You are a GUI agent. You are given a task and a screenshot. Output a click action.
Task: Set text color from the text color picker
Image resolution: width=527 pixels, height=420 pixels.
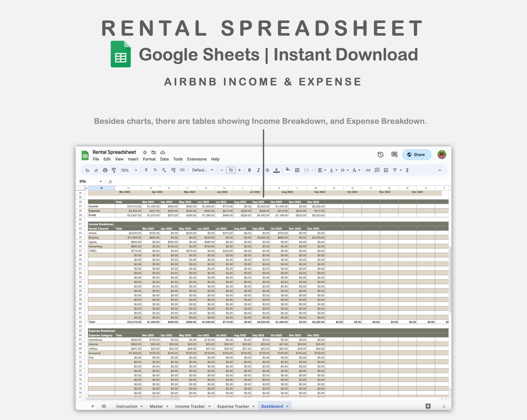277,170
